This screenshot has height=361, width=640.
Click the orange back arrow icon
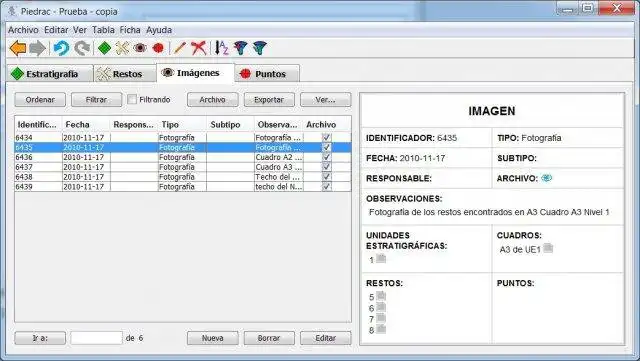[18, 48]
